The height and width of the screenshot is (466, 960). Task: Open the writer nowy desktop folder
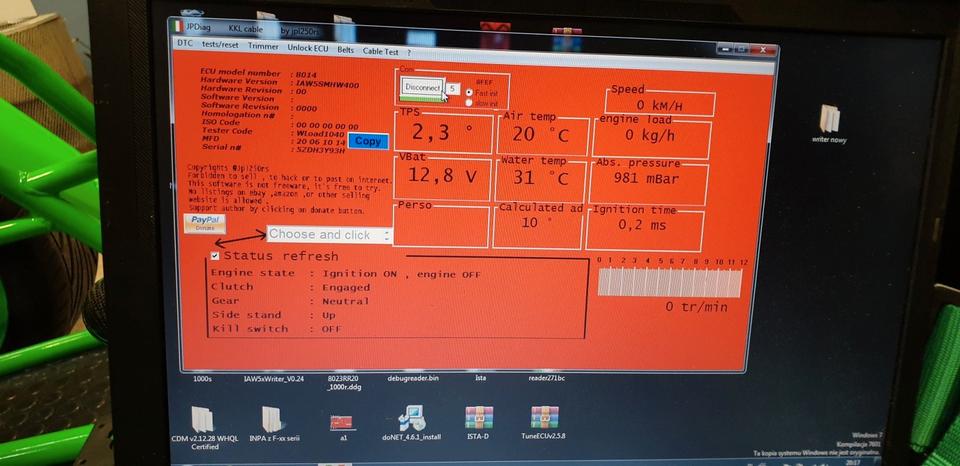[x=830, y=124]
